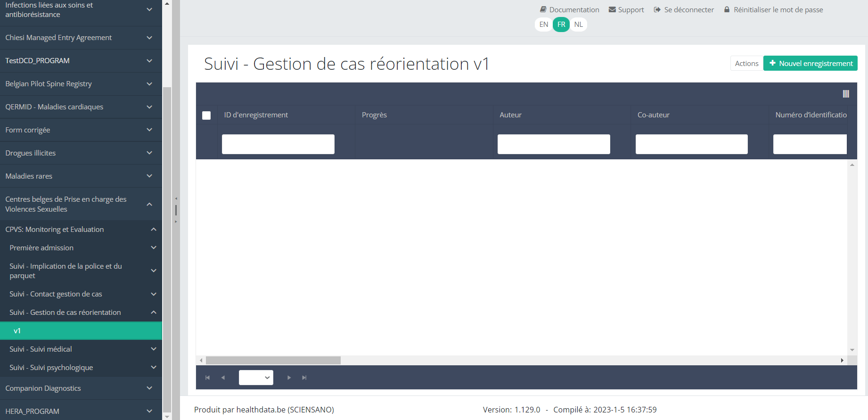Open the column chooser icon
The width and height of the screenshot is (868, 420).
click(x=846, y=94)
